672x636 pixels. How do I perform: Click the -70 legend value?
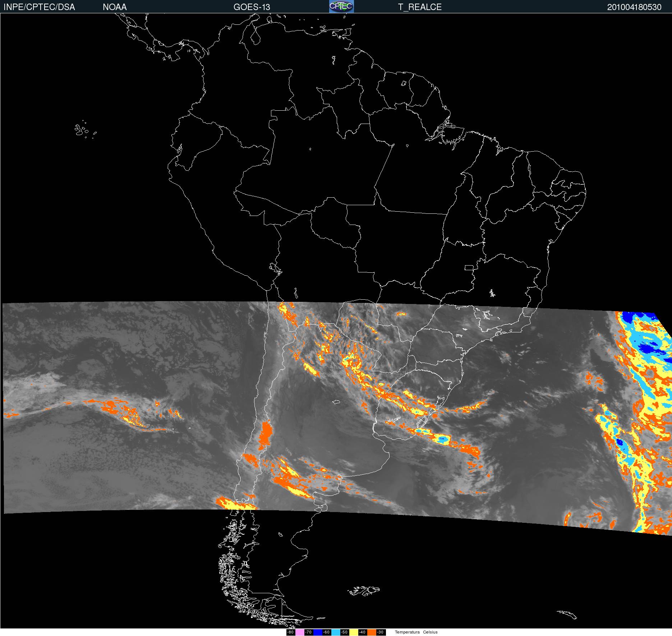click(308, 632)
